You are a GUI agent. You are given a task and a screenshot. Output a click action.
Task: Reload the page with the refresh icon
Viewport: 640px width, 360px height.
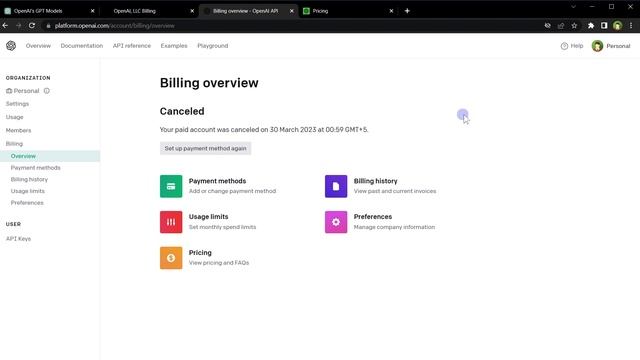(x=32, y=26)
